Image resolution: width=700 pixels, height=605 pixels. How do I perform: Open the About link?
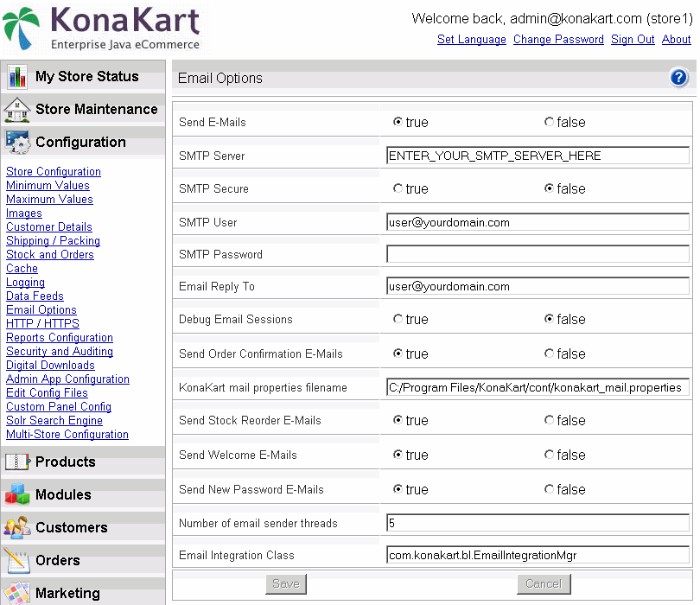coord(676,39)
